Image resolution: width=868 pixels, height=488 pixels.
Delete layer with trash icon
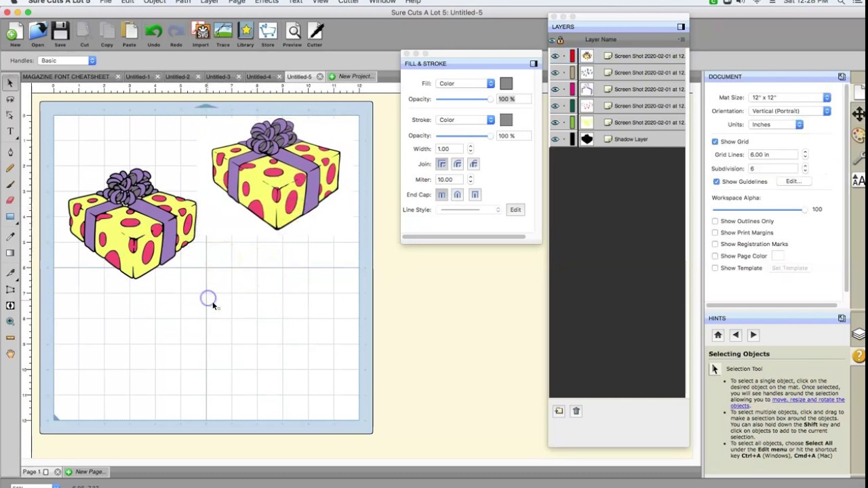coord(576,411)
